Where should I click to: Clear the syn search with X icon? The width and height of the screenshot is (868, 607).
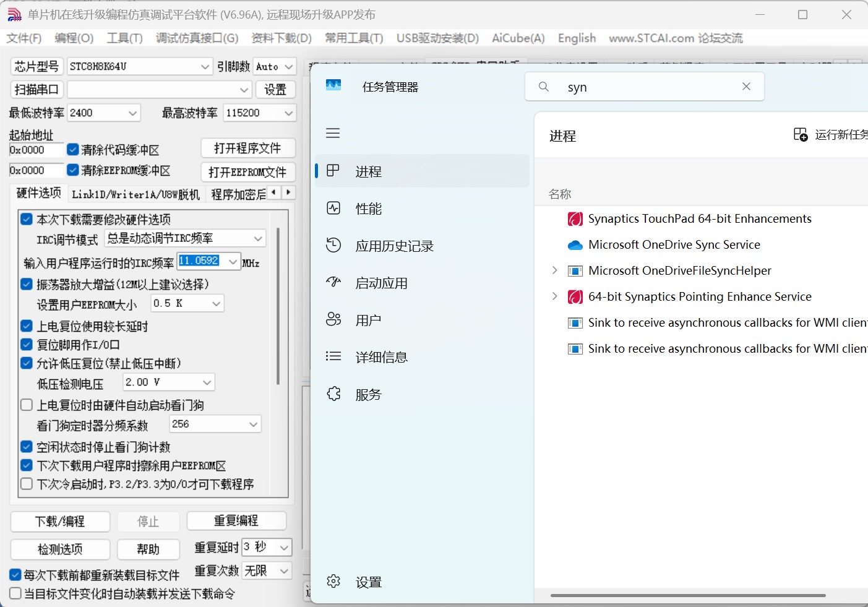(746, 87)
